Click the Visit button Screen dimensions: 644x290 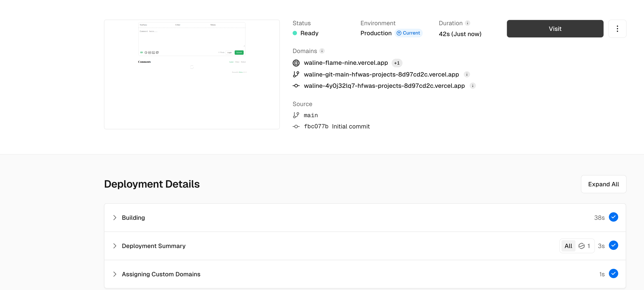[555, 29]
